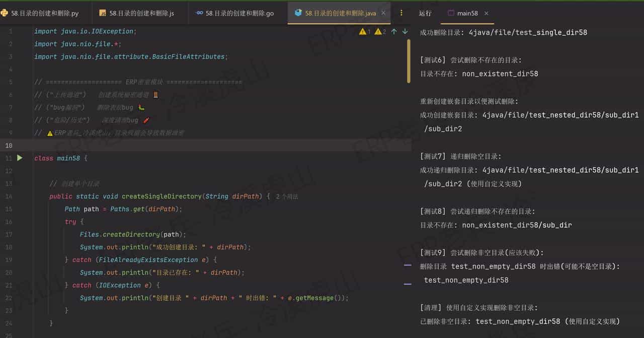Click the "bug漏洞" comment line

point(90,107)
